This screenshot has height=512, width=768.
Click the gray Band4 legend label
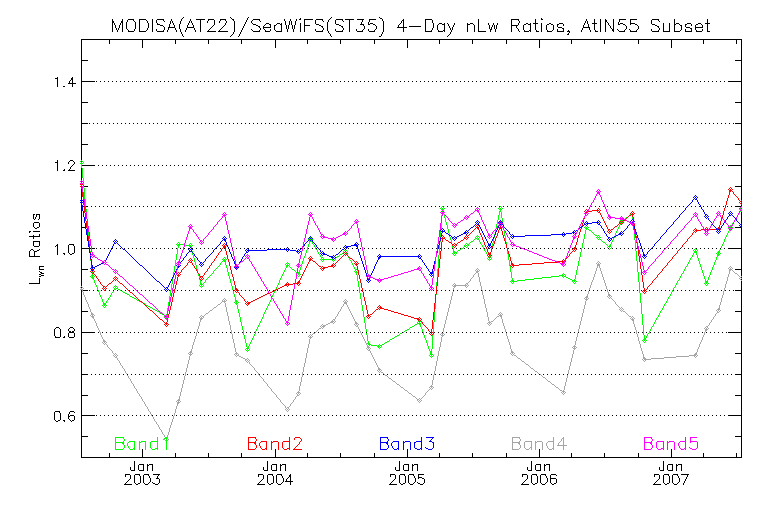539,444
